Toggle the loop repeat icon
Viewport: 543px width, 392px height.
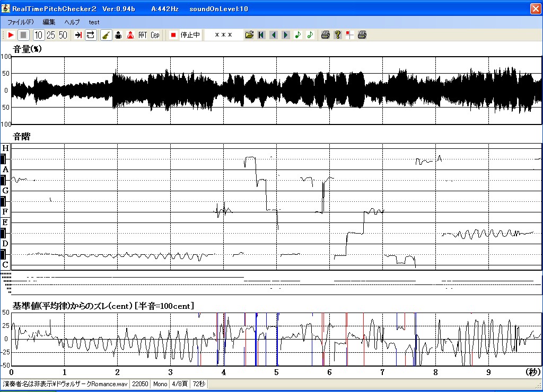pos(90,35)
